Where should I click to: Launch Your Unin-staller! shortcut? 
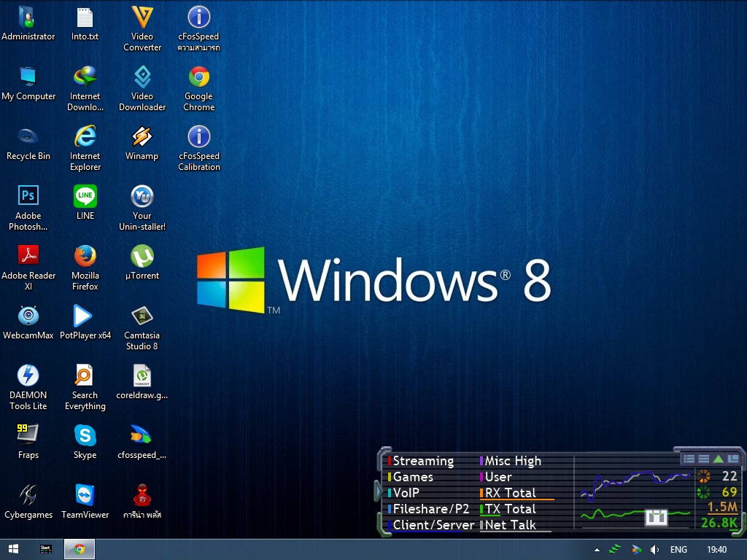coord(142,208)
